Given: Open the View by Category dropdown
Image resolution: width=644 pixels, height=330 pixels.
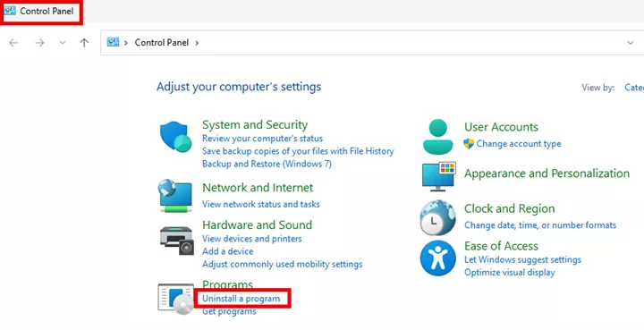Looking at the screenshot, I should (x=634, y=88).
